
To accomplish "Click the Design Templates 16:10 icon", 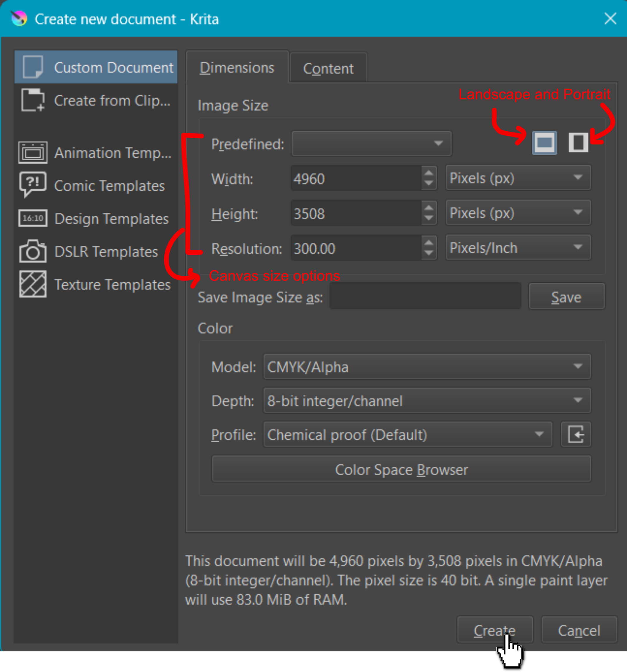I will (33, 219).
